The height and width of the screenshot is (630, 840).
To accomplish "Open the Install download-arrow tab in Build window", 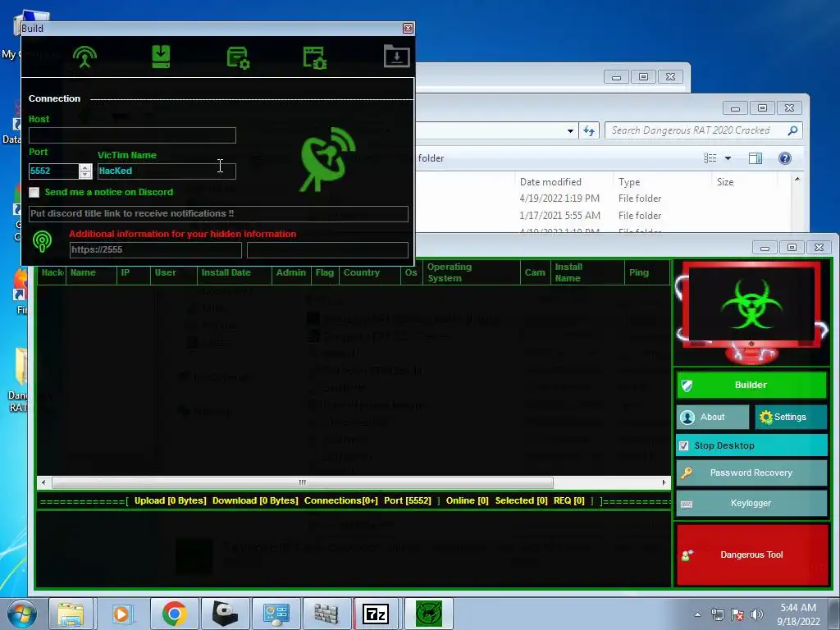I will click(161, 57).
